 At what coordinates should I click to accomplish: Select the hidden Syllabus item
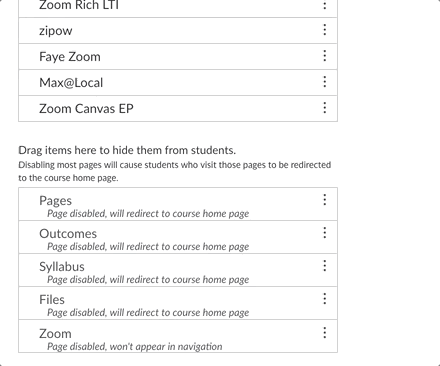tap(178, 270)
